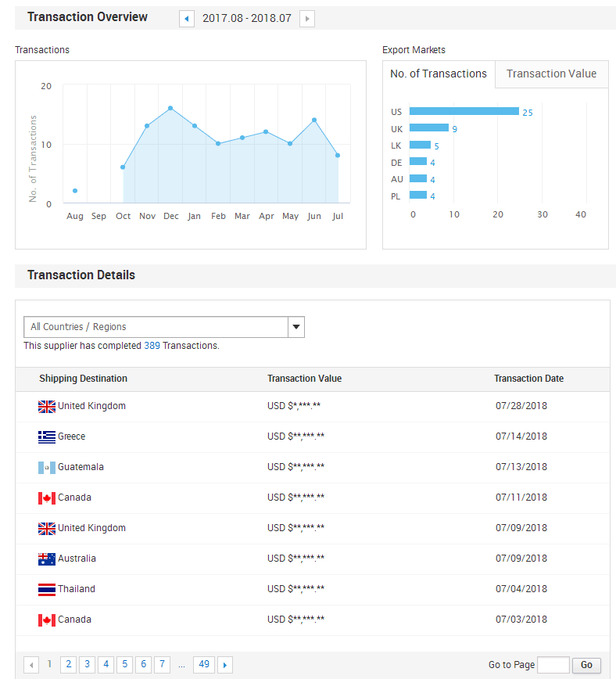Go to page 5 of transactions

tap(125, 664)
